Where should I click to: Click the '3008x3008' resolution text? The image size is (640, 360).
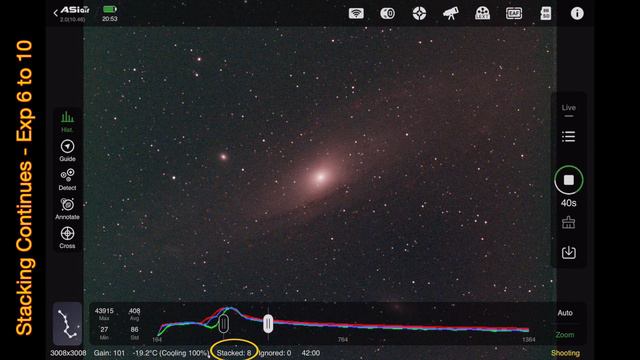click(x=68, y=353)
